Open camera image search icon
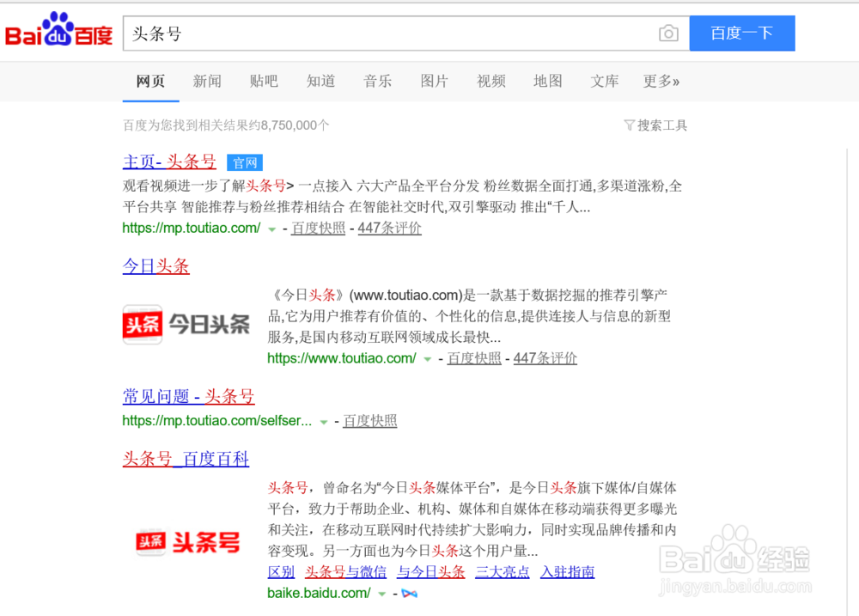Viewport: 859px width, 616px height. coord(668,34)
